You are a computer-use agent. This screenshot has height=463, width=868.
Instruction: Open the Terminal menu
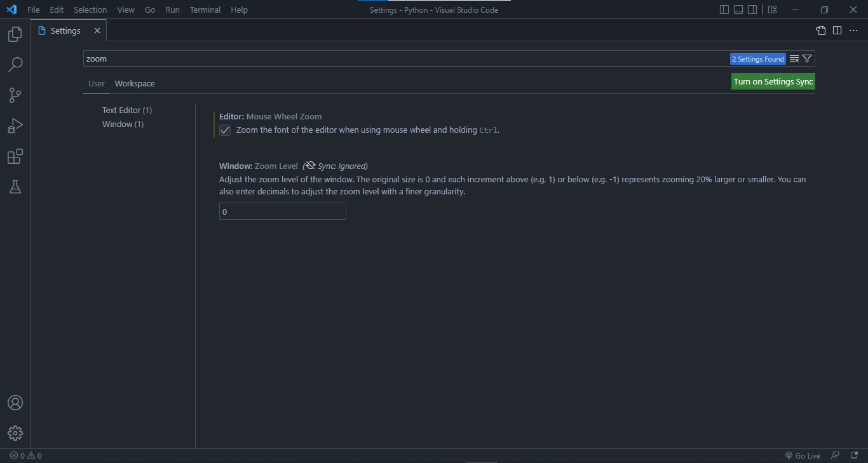[205, 10]
